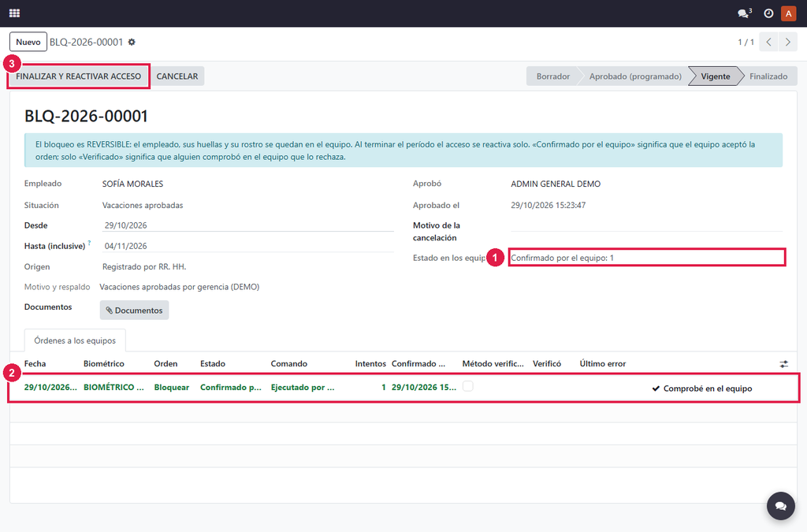Sort by the Comando column header
The height and width of the screenshot is (532, 807).
288,364
